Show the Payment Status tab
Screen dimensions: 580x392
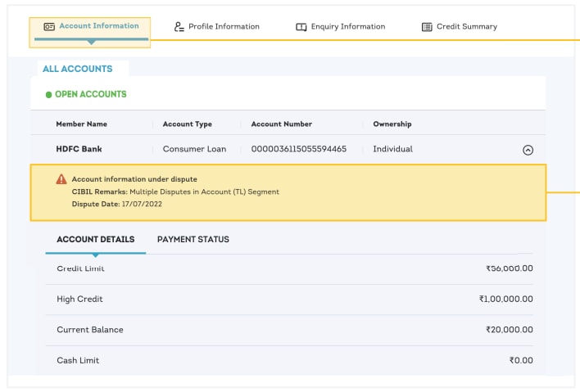point(193,240)
